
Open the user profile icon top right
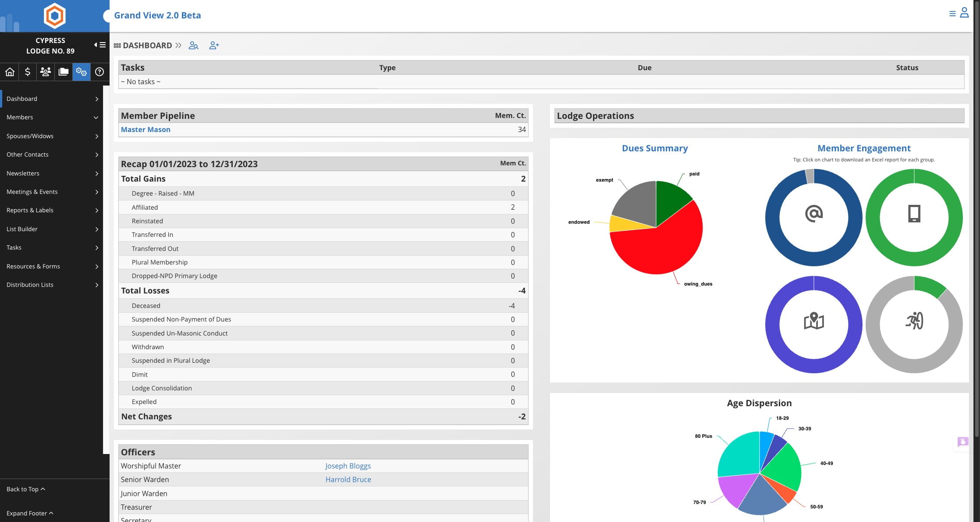tap(964, 13)
